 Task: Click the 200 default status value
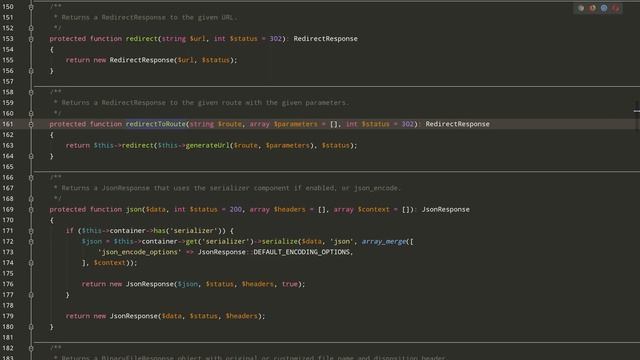pyautogui.click(x=236, y=209)
